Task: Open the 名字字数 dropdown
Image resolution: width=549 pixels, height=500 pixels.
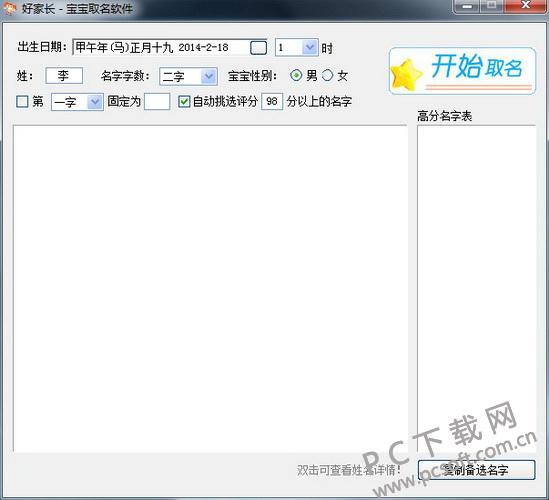Action: point(209,76)
